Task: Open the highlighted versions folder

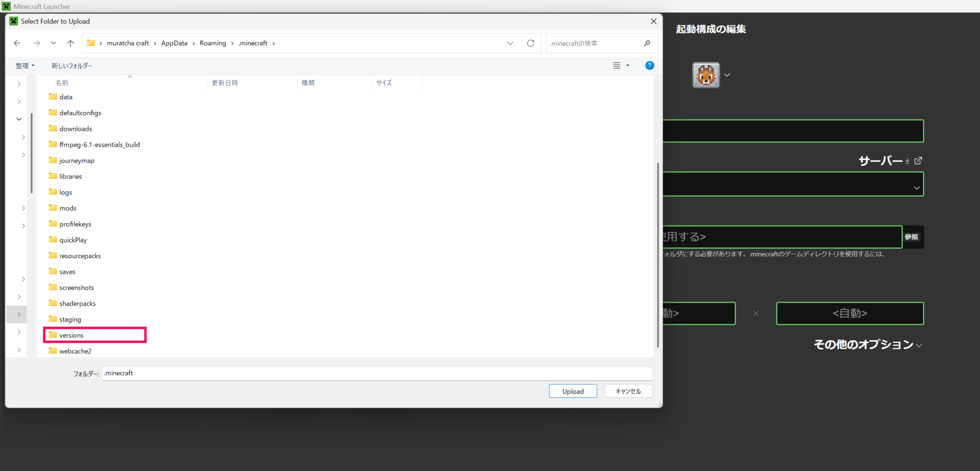Action: click(71, 335)
